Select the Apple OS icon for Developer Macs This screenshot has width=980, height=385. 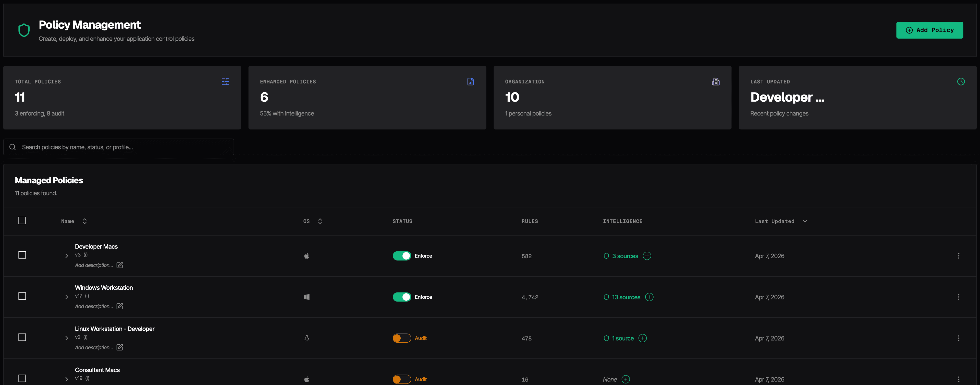pyautogui.click(x=307, y=256)
